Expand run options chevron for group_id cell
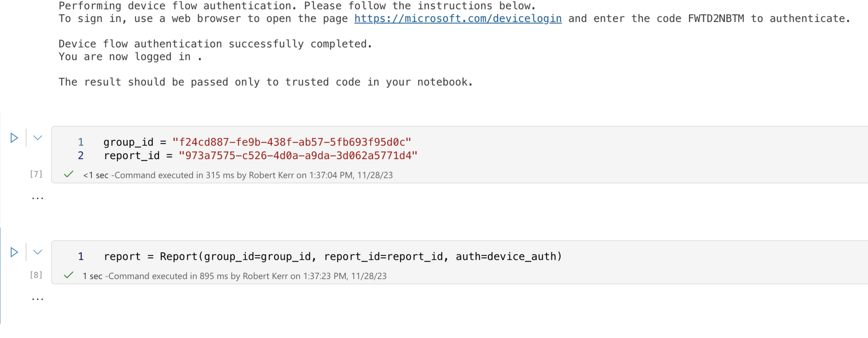Screen dimensions: 868x338 click(x=38, y=138)
